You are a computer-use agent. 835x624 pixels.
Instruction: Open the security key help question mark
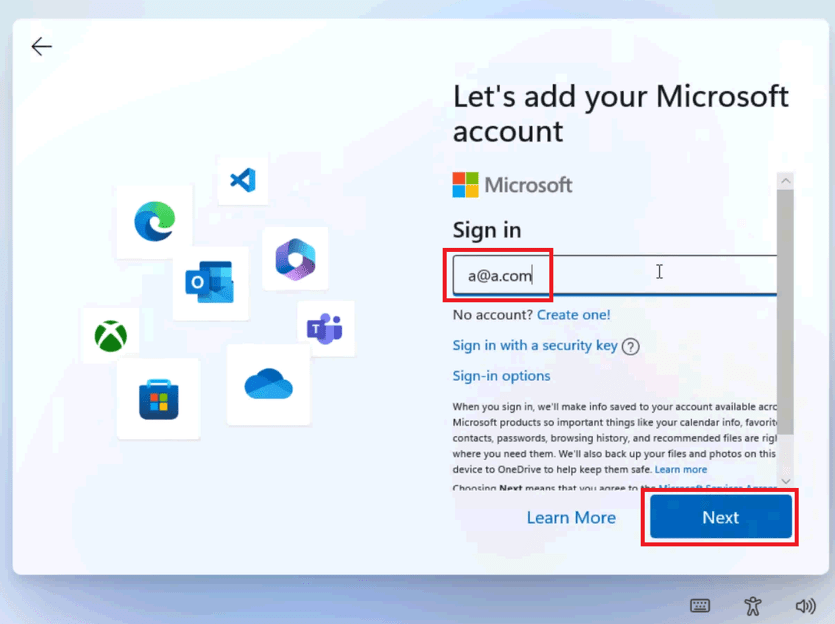pyautogui.click(x=631, y=347)
